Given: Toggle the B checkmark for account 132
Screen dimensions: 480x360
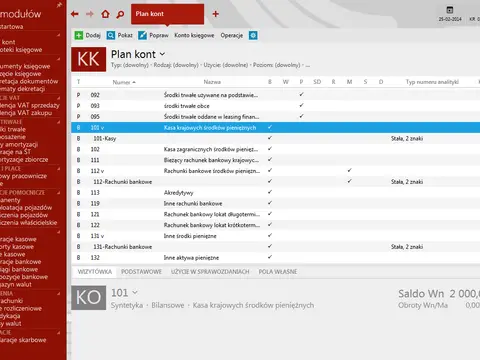Looking at the screenshot, I should tap(270, 257).
